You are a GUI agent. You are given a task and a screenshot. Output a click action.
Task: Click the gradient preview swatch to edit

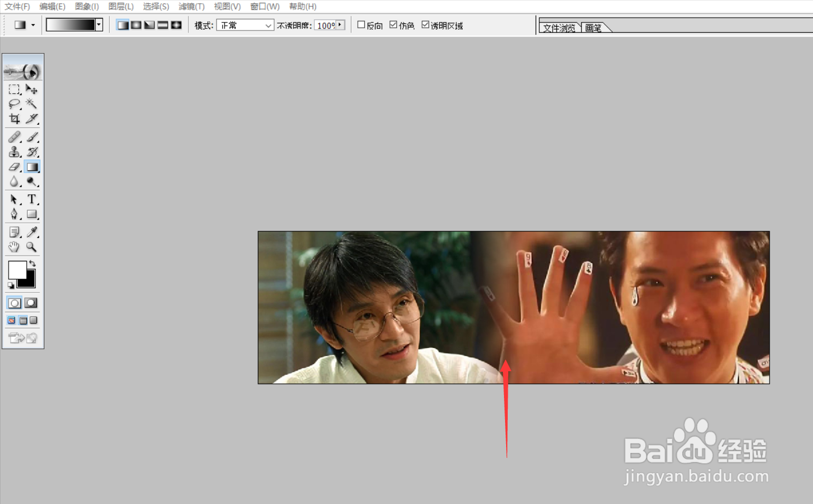(x=71, y=25)
